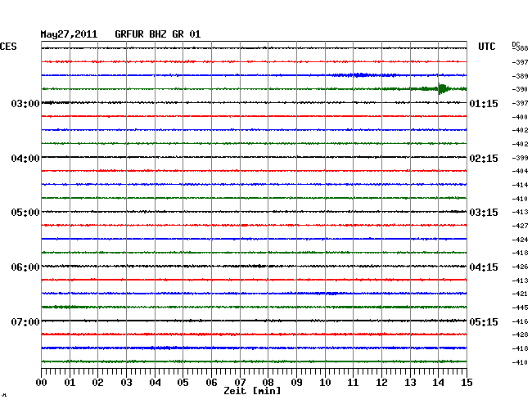Select the DC offset value -421
Image resolution: width=532 pixels, height=404 pixels.
point(520,294)
